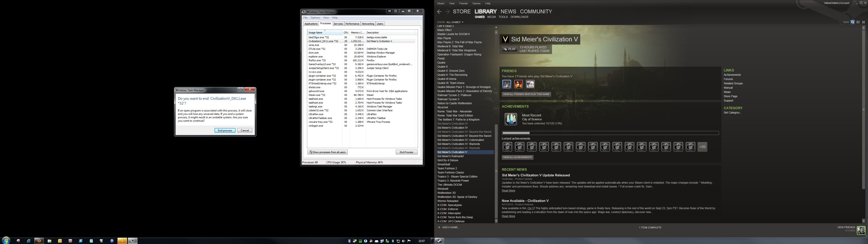Screen dimensions: 868x244
Task: Click the clock in the taskbar
Action: click(421, 241)
